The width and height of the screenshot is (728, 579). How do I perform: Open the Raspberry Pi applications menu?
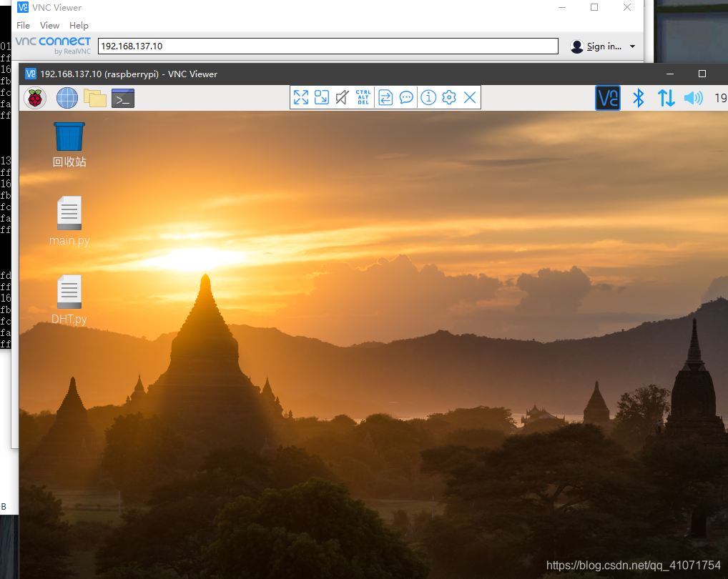35,98
